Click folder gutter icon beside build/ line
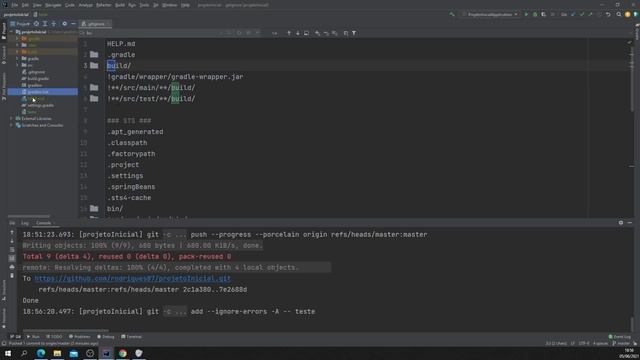The height and width of the screenshot is (360, 640). click(x=94, y=65)
